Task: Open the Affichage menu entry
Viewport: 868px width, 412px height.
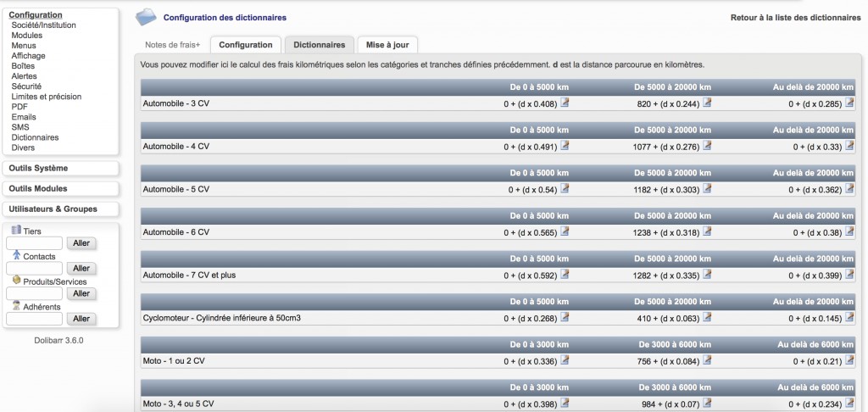Action: tap(28, 56)
